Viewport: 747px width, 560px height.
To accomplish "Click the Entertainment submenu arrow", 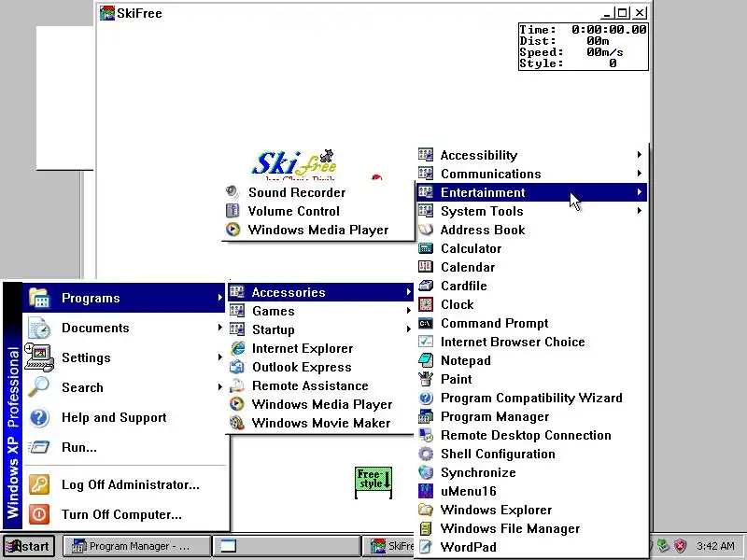I will [x=640, y=192].
